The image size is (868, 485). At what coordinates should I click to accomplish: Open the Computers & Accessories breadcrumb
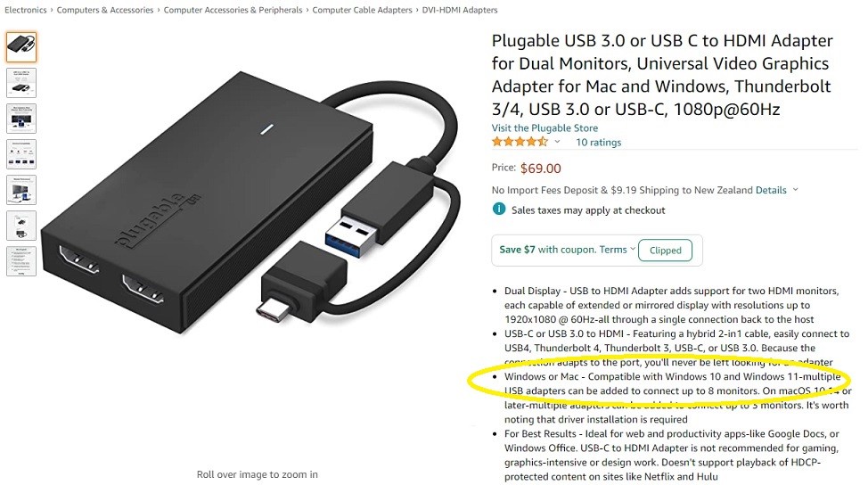tap(105, 10)
